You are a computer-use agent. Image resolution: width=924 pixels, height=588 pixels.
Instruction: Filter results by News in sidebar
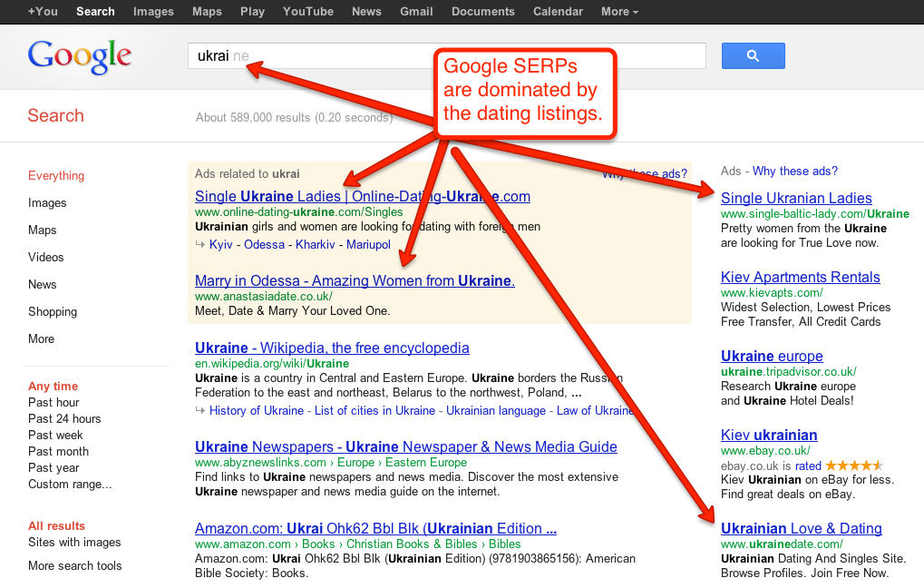click(x=43, y=284)
